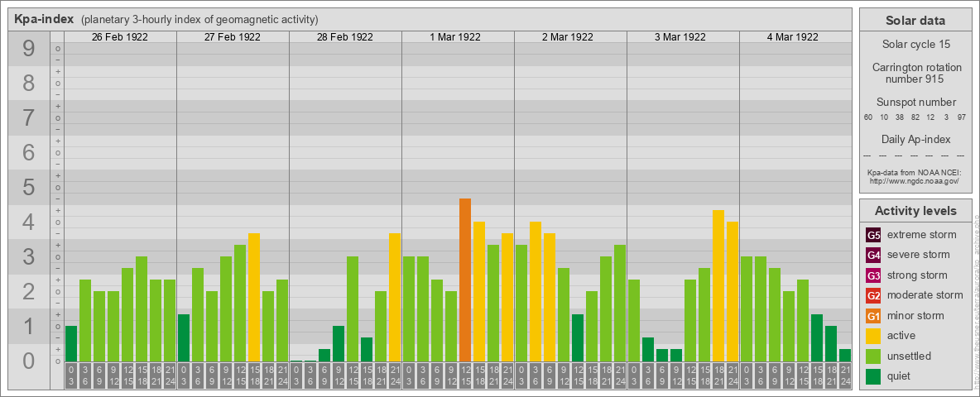This screenshot has height=397, width=980.
Task: Click the Kp scale number 0
Action: [x=28, y=361]
